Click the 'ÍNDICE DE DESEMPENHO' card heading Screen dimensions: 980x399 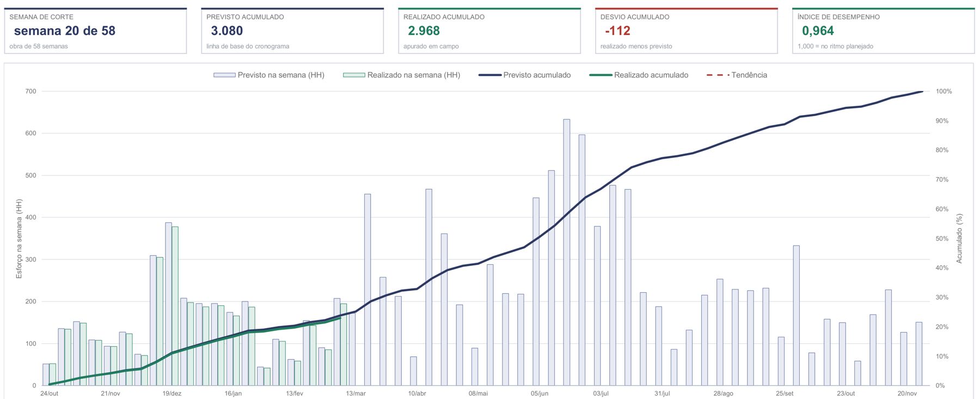[838, 17]
